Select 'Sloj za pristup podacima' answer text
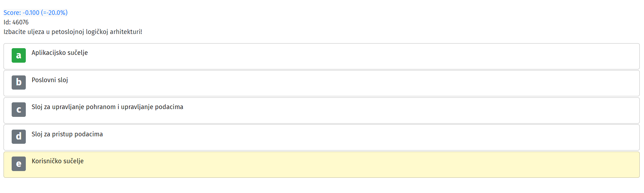Screen dimensions: 644x193 tap(67, 134)
